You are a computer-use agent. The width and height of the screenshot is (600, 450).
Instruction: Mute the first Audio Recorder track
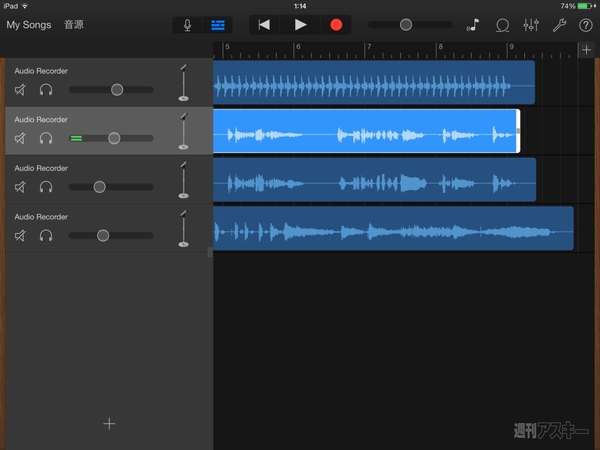point(21,90)
